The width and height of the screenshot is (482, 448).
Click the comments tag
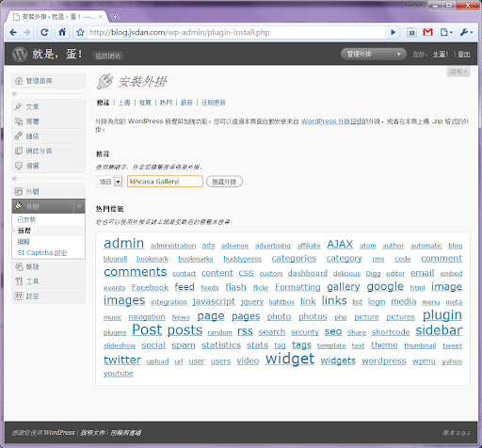(136, 272)
